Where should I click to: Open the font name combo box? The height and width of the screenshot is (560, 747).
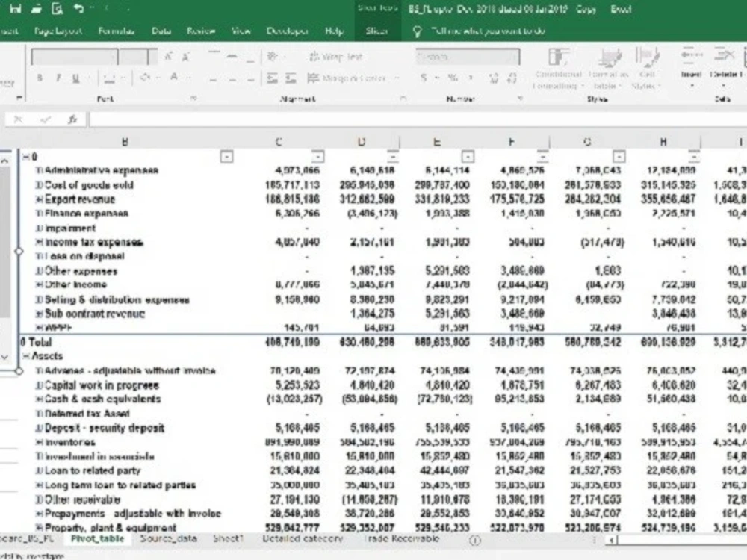click(x=75, y=57)
